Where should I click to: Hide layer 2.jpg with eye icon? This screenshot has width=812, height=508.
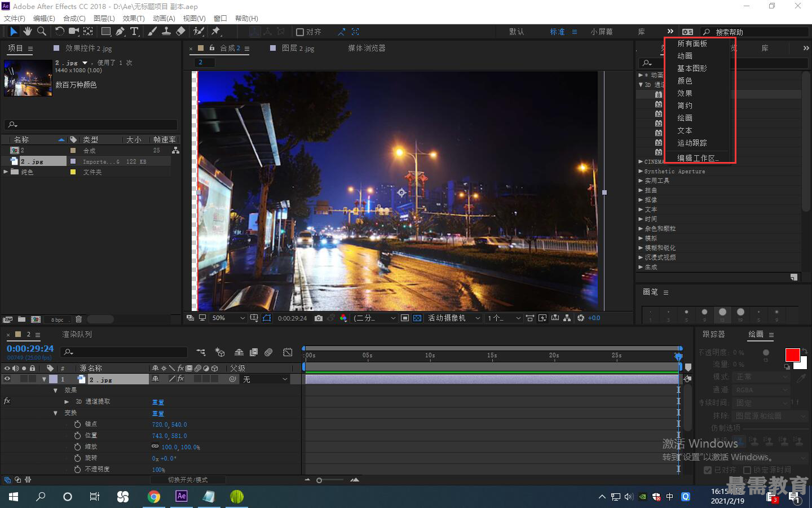tap(7, 379)
